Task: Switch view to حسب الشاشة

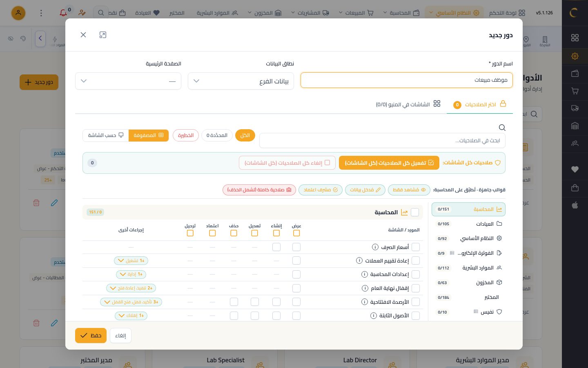Action: 106,135
